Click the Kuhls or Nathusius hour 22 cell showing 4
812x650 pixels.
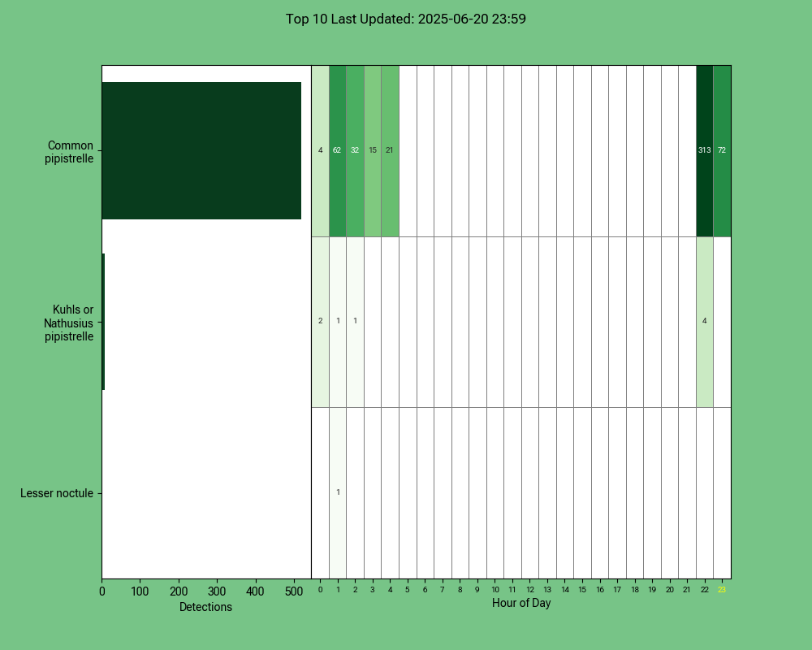704,322
